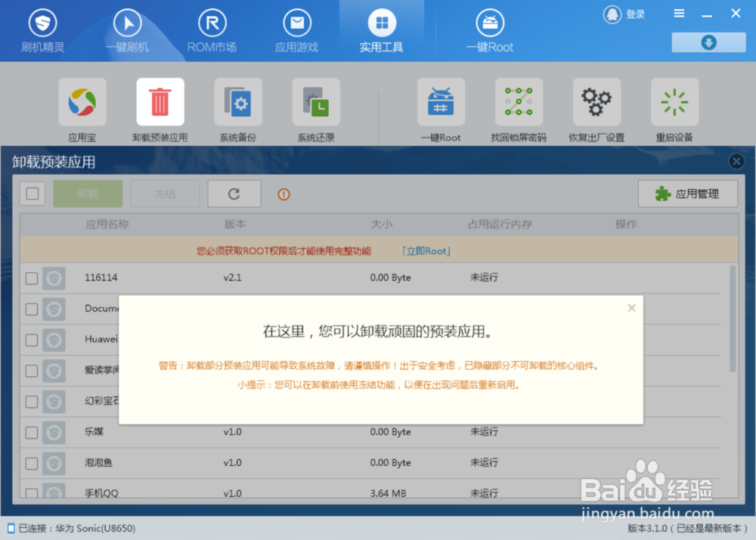Open the 找回锁屏密码 tool
This screenshot has width=756, height=540.
tap(519, 102)
